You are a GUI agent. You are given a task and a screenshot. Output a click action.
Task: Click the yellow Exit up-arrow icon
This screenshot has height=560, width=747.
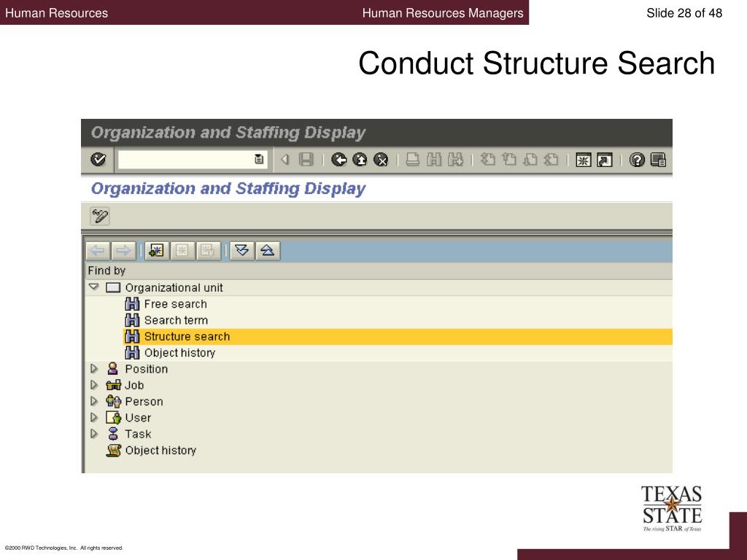pos(360,160)
